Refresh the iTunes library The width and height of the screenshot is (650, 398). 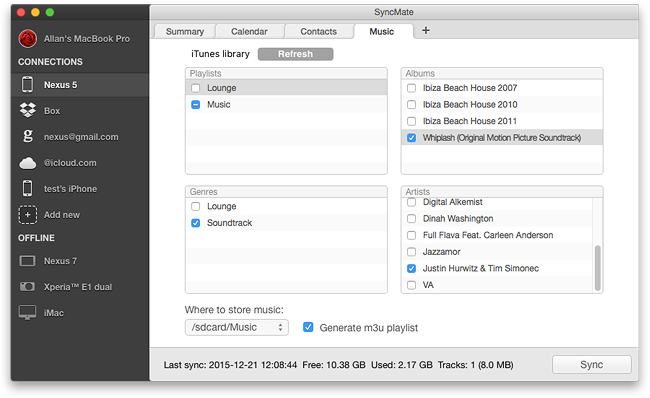tap(296, 54)
